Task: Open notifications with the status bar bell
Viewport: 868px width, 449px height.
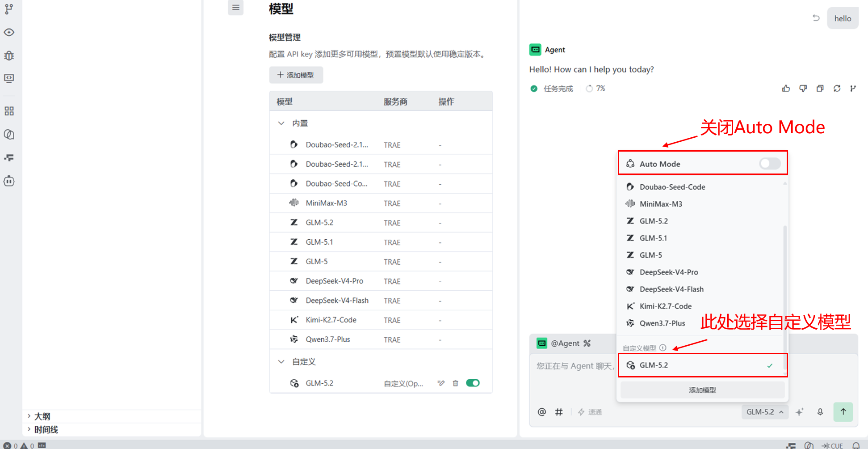Action: [856, 445]
